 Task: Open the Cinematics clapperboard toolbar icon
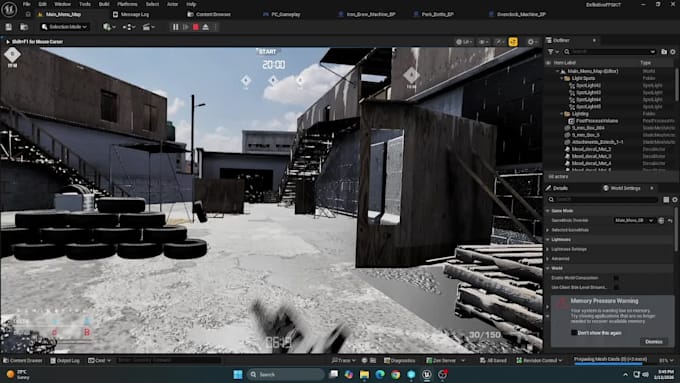(x=148, y=27)
